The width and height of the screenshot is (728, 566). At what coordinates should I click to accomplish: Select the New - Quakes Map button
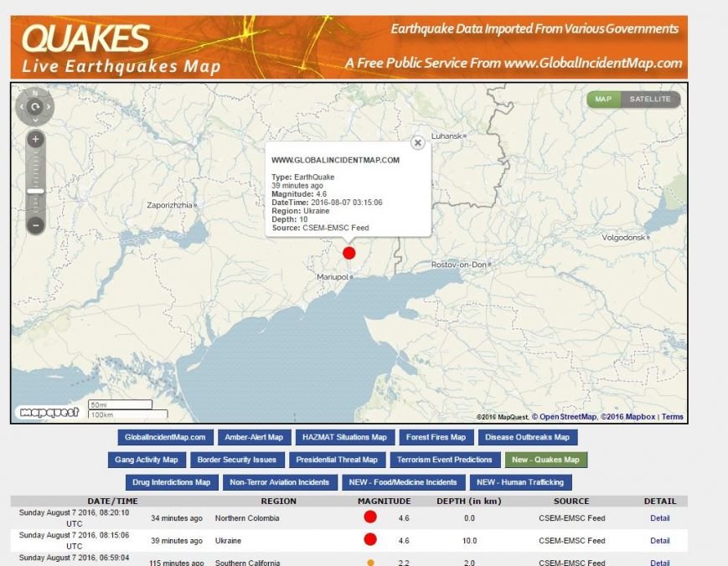tap(546, 460)
